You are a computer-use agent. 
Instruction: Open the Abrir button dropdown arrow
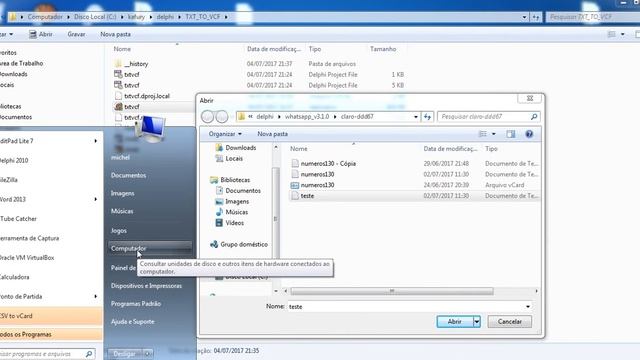[x=477, y=322]
